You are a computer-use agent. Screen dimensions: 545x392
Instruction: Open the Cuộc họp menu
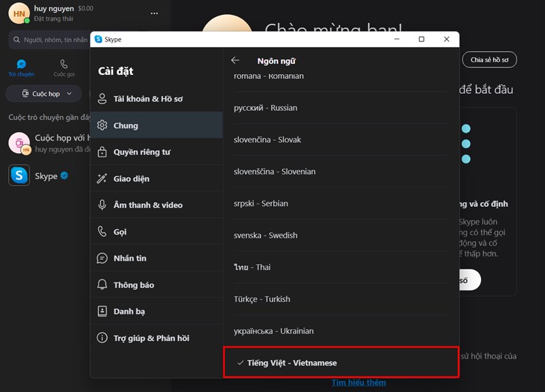click(43, 93)
